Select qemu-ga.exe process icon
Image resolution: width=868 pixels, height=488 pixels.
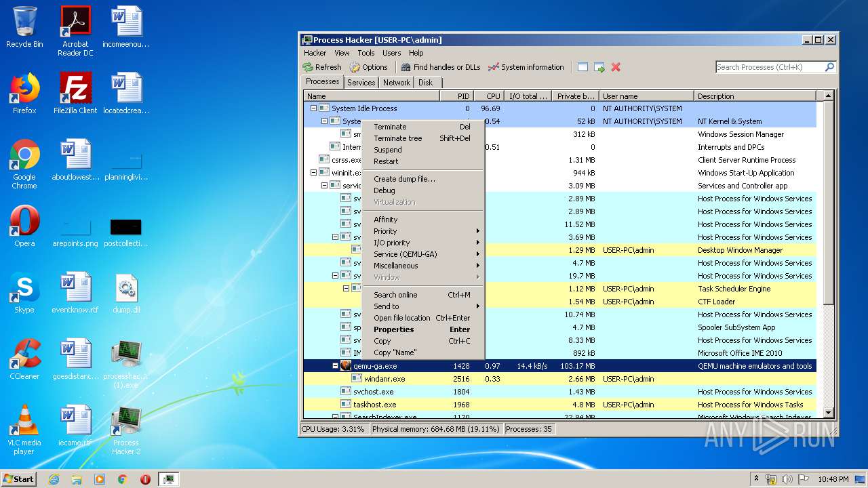tap(346, 366)
